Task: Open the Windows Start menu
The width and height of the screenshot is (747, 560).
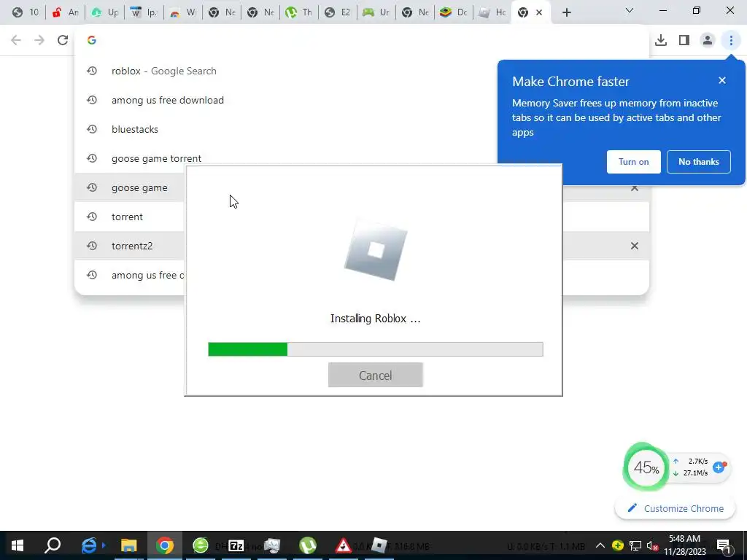Action: [x=18, y=545]
